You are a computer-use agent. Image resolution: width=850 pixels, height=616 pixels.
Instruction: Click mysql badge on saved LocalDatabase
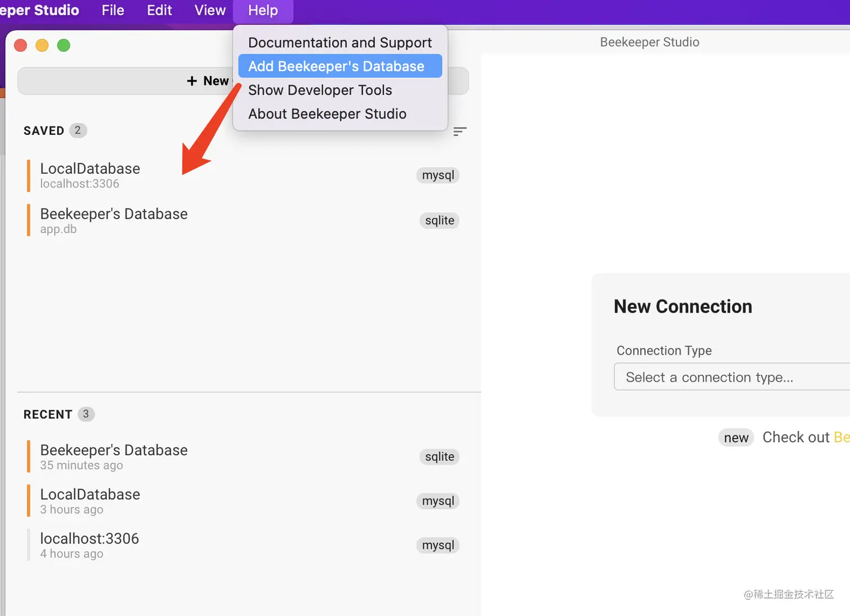pyautogui.click(x=438, y=175)
